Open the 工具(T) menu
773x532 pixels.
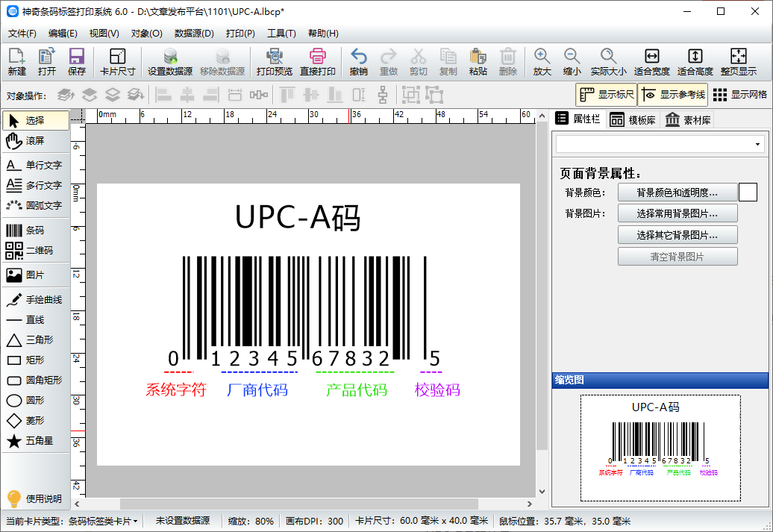pos(281,34)
